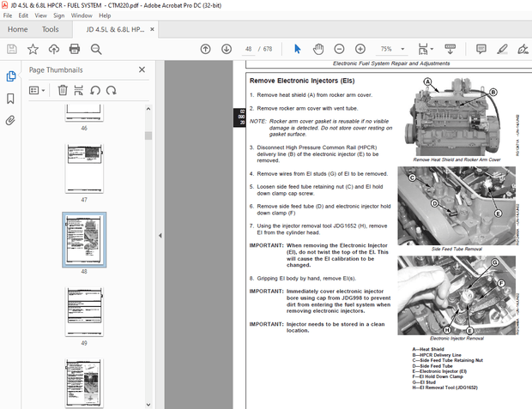Select page 47 thumbnail
Viewport: 532px width, 409px height.
(x=84, y=169)
